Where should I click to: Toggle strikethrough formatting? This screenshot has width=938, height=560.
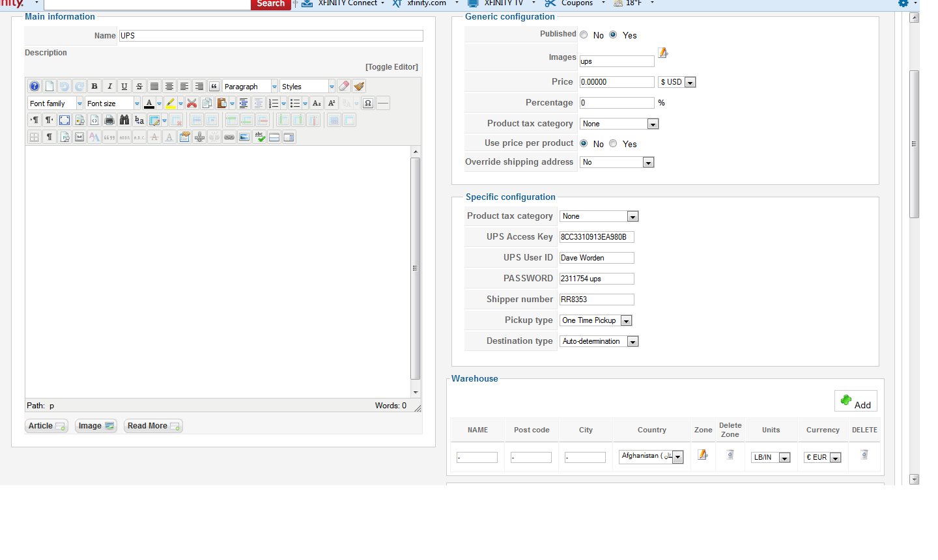[139, 86]
